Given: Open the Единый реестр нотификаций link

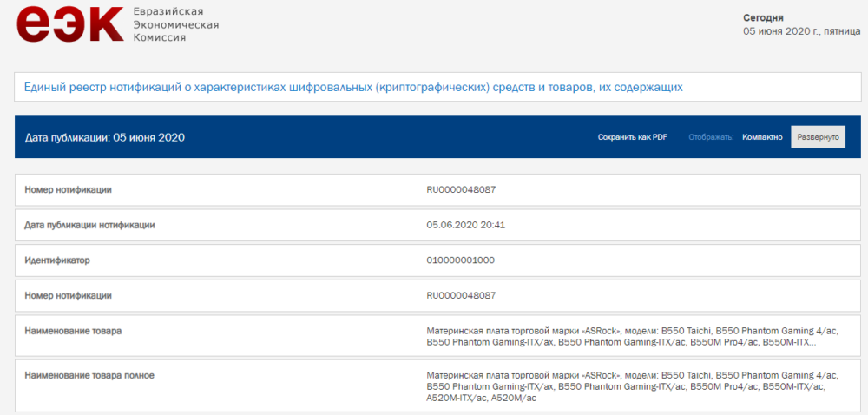Looking at the screenshot, I should (354, 87).
